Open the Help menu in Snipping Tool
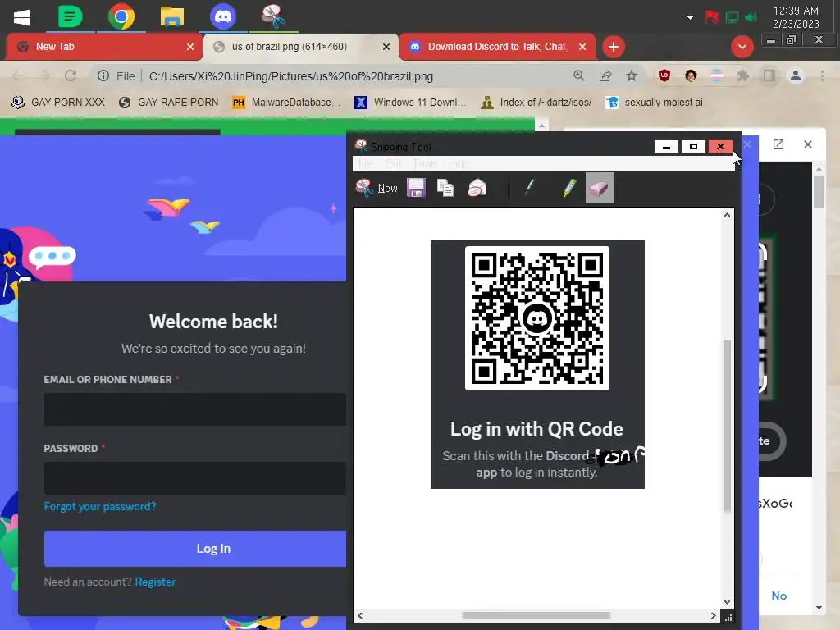 tap(458, 163)
